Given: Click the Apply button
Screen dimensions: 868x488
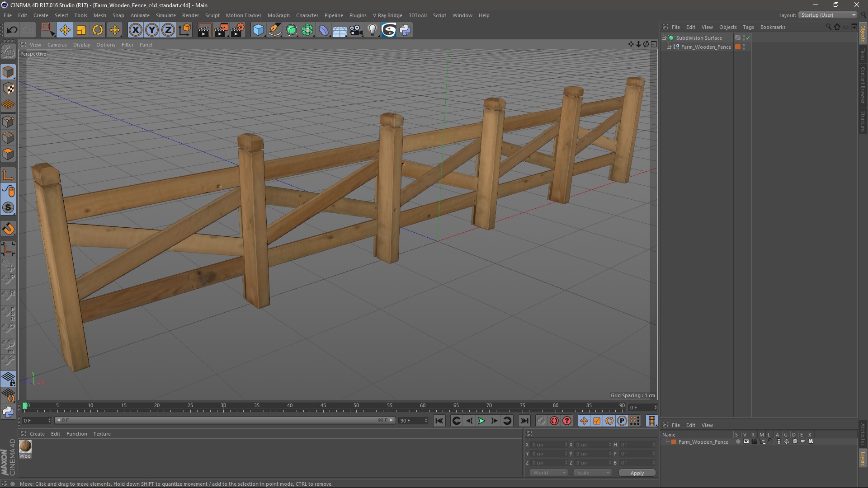Looking at the screenshot, I should click(x=637, y=473).
